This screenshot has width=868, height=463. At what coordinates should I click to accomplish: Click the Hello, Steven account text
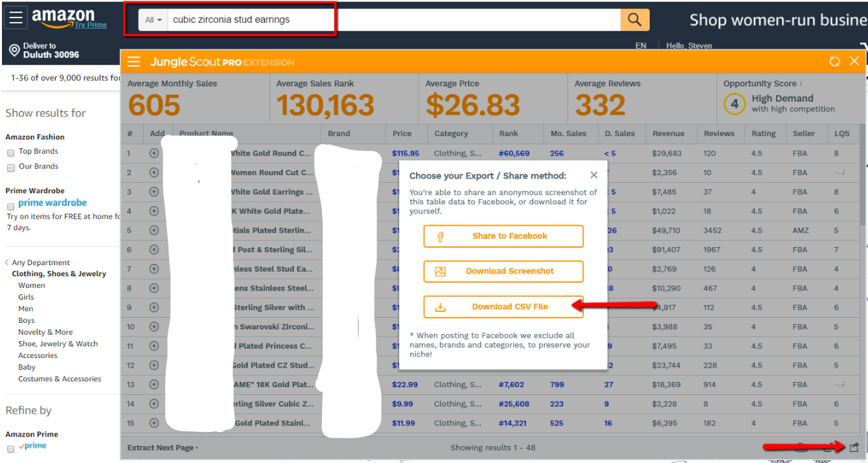689,46
